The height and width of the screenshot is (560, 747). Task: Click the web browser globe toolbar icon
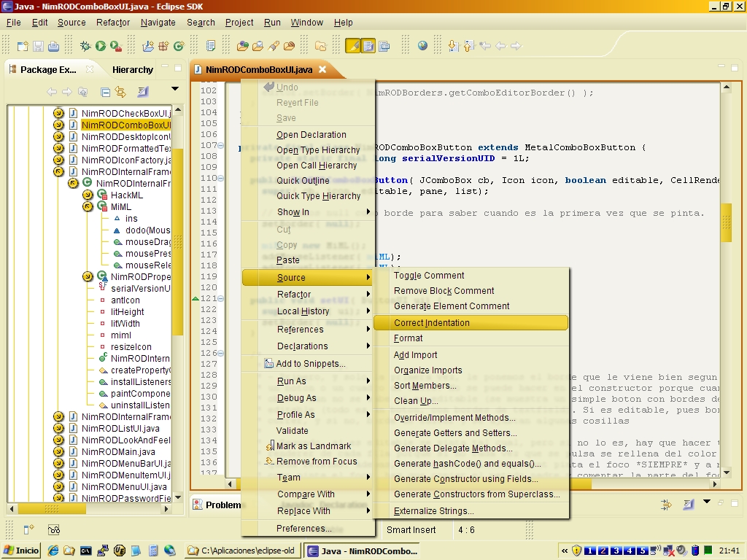(x=422, y=46)
